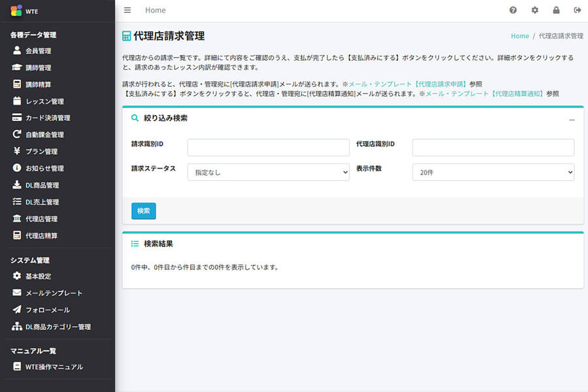
Task: Click the logout icon at top right
Action: click(577, 10)
